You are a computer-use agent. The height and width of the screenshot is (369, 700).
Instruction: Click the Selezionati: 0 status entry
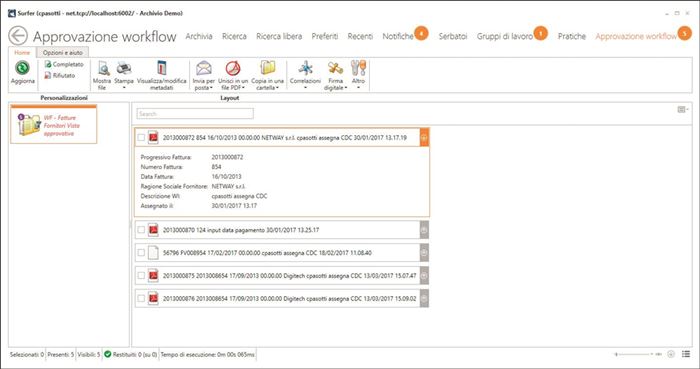(x=27, y=354)
